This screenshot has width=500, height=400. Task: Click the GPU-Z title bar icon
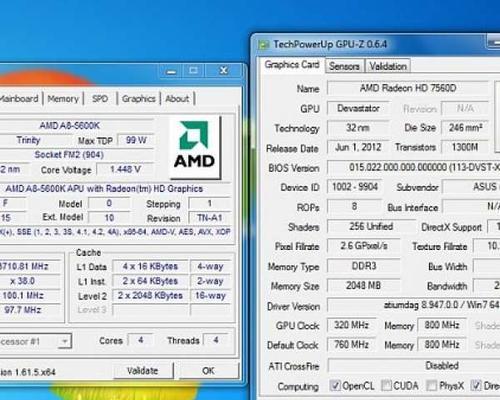pyautogui.click(x=264, y=45)
